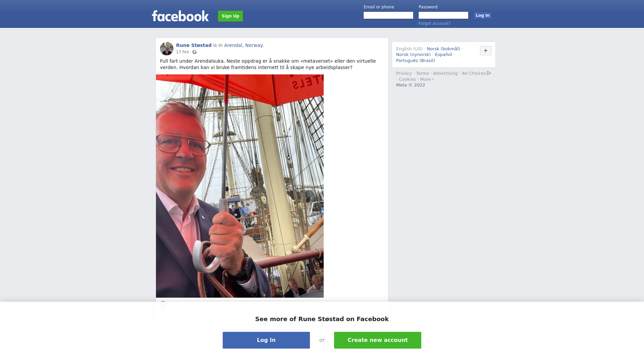644x362 pixels.
Task: Click the large blue Log In button
Action: tap(266, 340)
